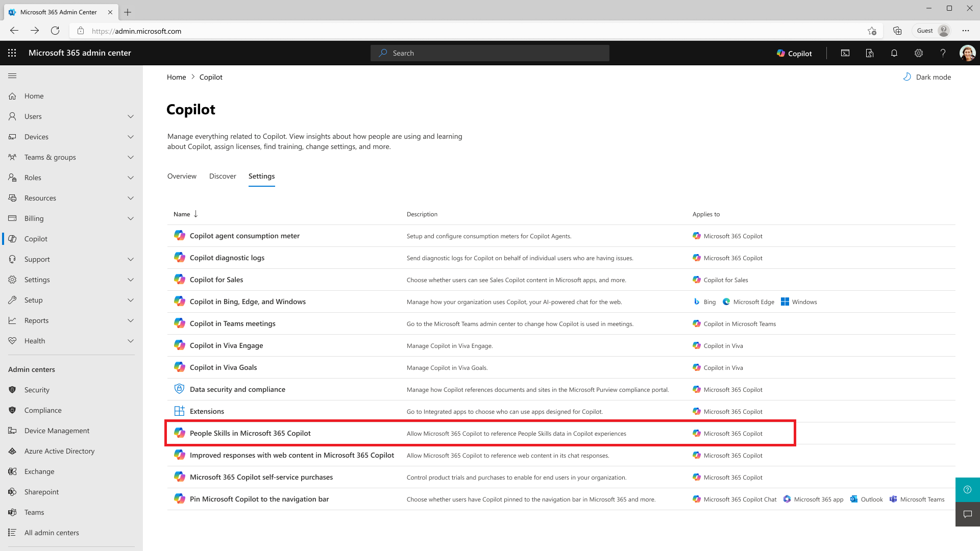Click the All admin centers list icon
This screenshot has height=551, width=980.
click(12, 533)
